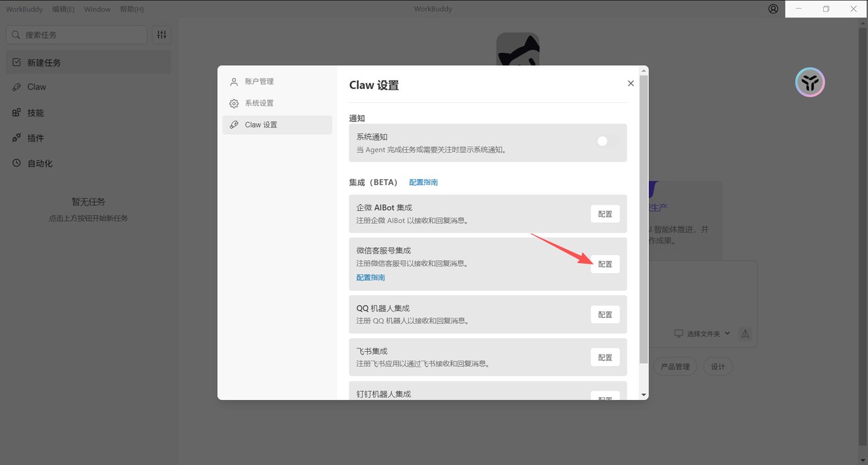The image size is (868, 465).
Task: Click 配置 for 微信客服号集成
Action: coord(605,264)
